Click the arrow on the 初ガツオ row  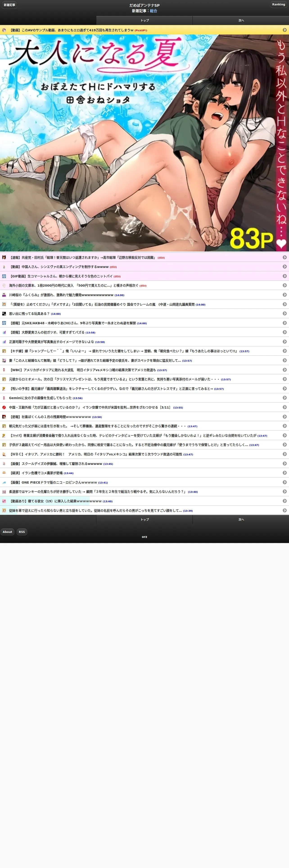(x=285, y=332)
